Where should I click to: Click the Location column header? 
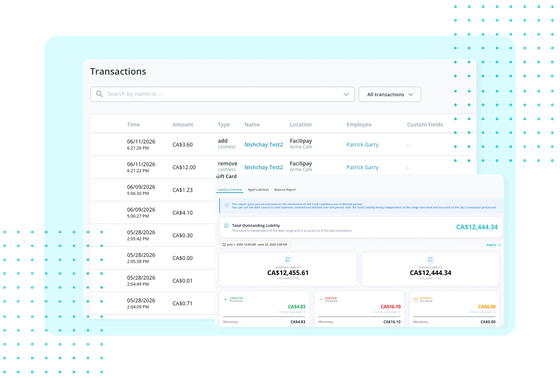[x=300, y=125]
